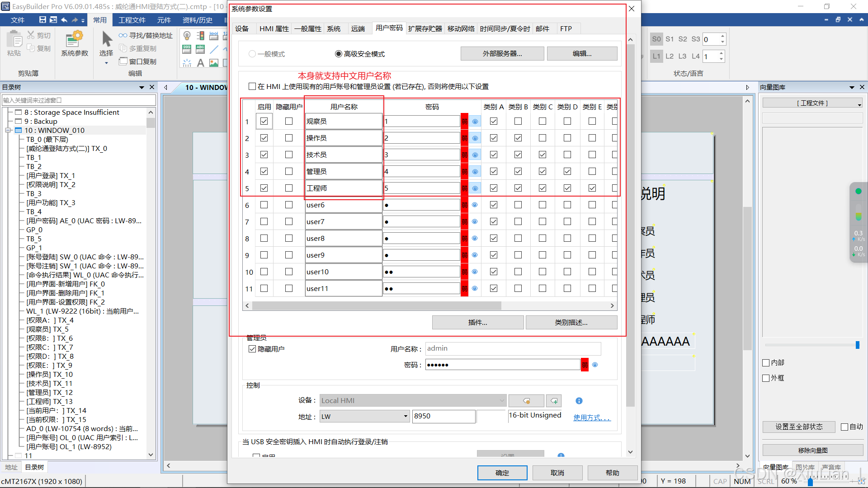Image resolution: width=868 pixels, height=488 pixels.
Task: Click the 外部服务器... button
Action: [x=502, y=54]
